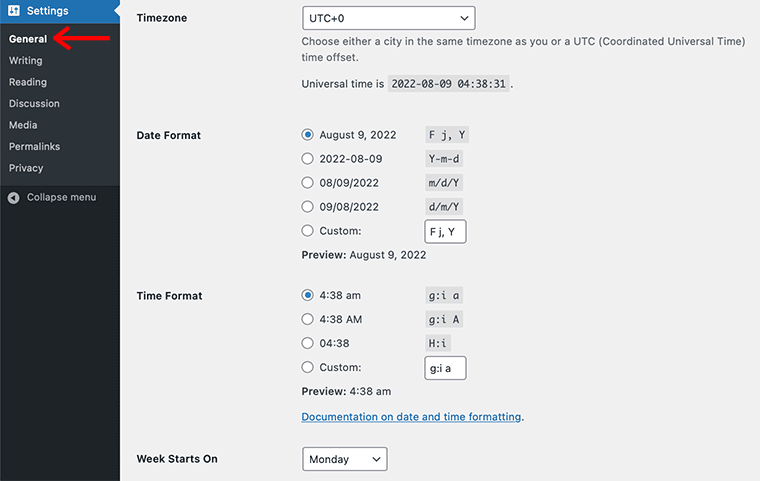
Task: Click the custom date format text field
Action: (x=445, y=231)
